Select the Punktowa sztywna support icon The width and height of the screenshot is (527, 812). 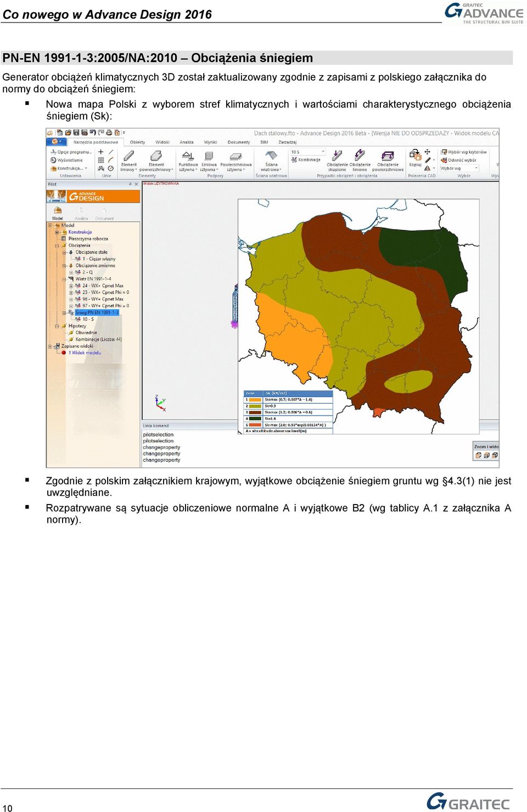[x=188, y=156]
